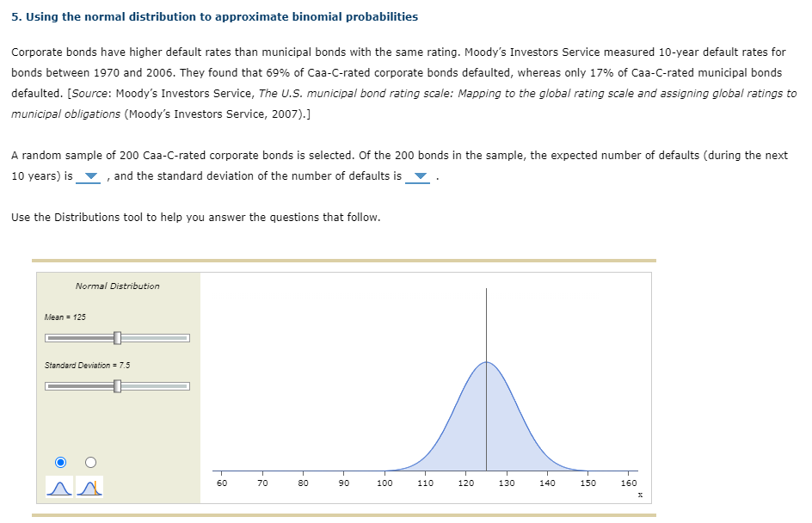Screen dimensions: 812x523
Task: Click the Mean slider handle
Action: pos(118,338)
